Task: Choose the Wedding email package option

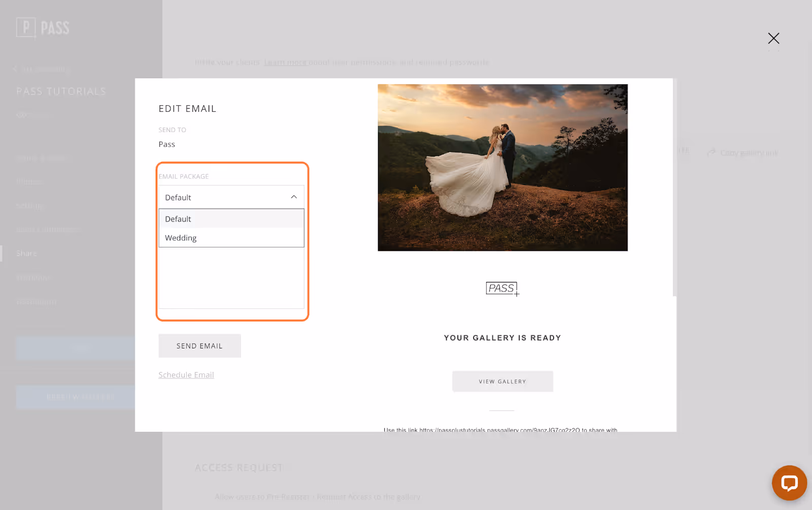Action: click(231, 238)
